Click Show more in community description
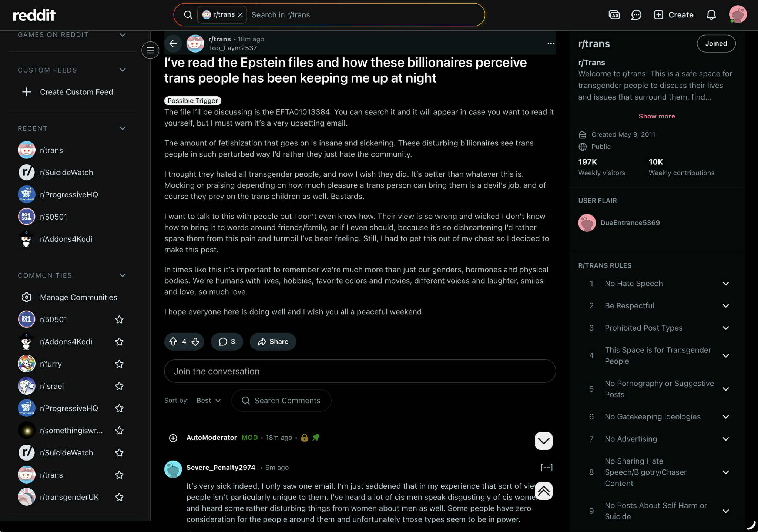The height and width of the screenshot is (532, 758). pos(657,116)
